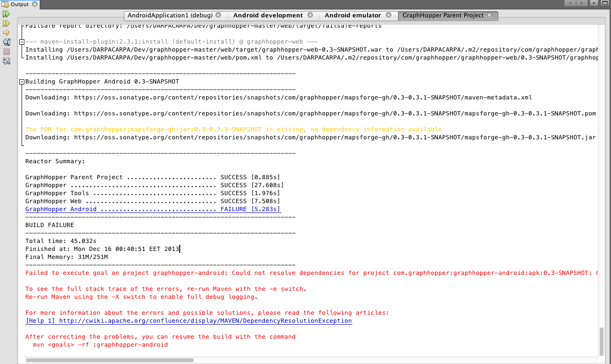Viewport: 611px width, 364px height.
Task: Click the Installing web/pom.xml line
Action: click(x=312, y=58)
